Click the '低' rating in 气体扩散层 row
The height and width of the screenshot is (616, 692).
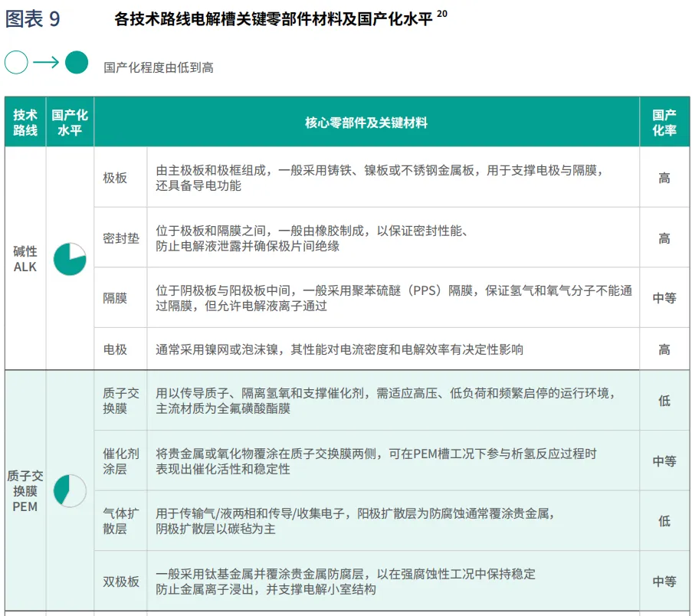pyautogui.click(x=664, y=521)
